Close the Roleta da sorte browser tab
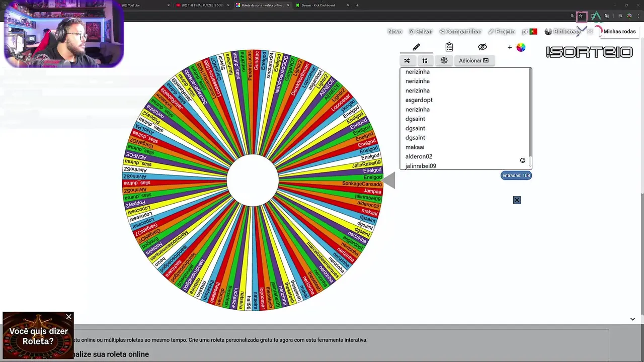 288,5
